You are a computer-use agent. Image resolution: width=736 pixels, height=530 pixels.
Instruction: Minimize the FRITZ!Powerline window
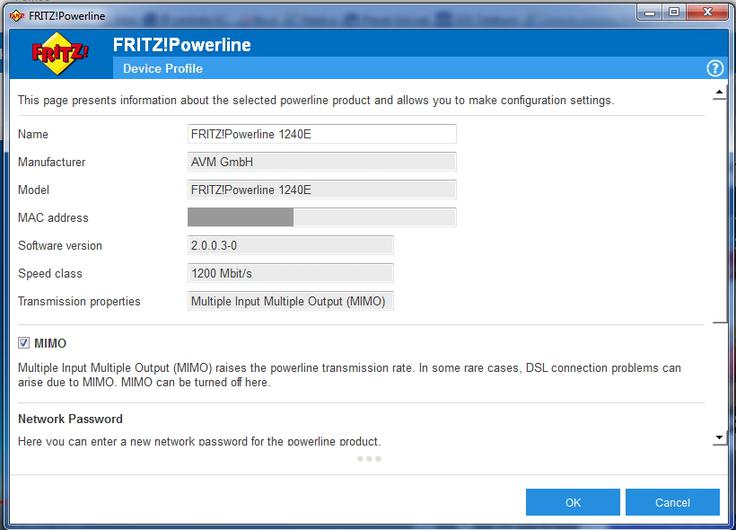click(650, 13)
